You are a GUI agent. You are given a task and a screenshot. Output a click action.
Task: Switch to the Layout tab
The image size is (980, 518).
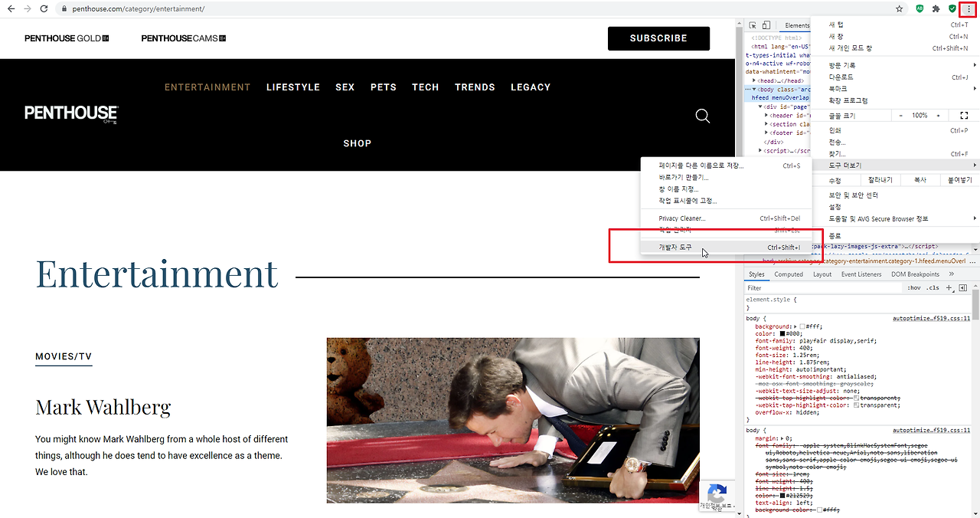822,274
